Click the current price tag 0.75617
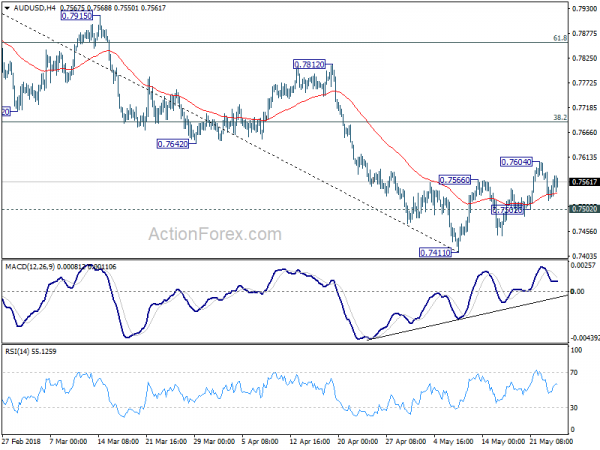Screen dimensions: 600x450 point(584,182)
